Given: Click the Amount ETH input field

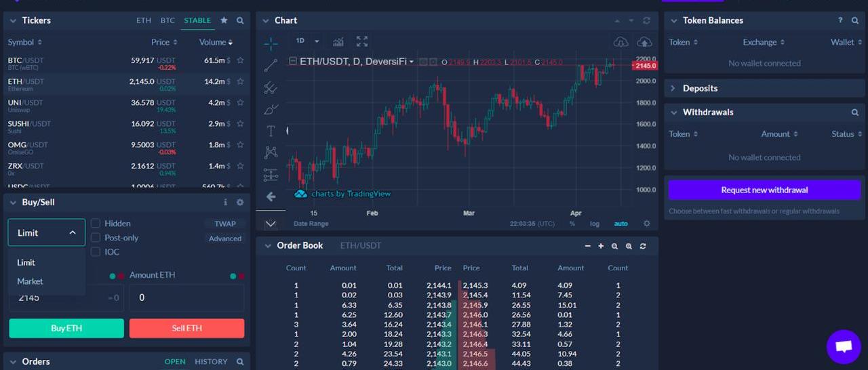Looking at the screenshot, I should pyautogui.click(x=186, y=298).
